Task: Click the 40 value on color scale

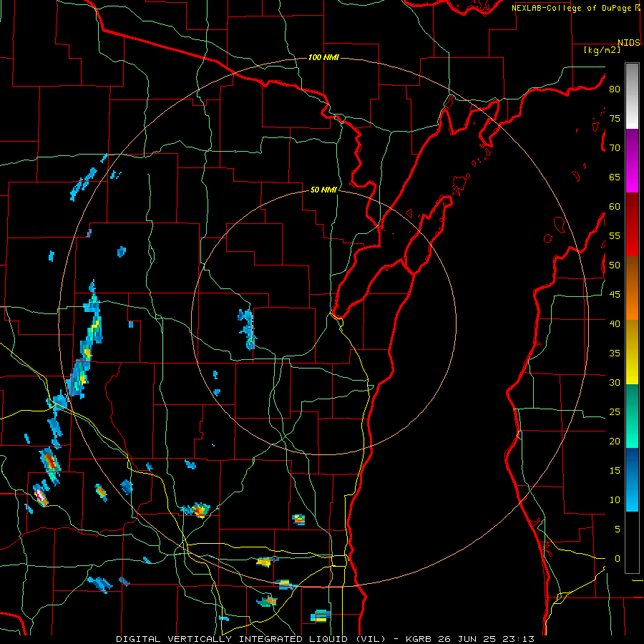Action: coord(615,324)
